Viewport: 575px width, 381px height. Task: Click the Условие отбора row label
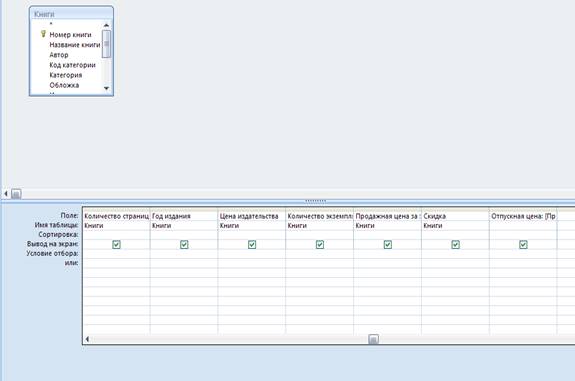52,254
